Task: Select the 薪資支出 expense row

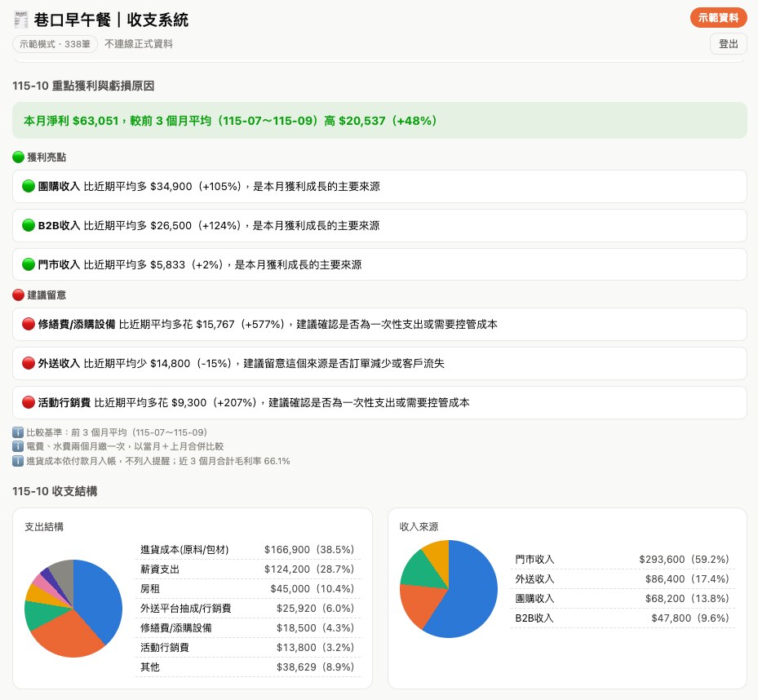Action: tap(248, 569)
